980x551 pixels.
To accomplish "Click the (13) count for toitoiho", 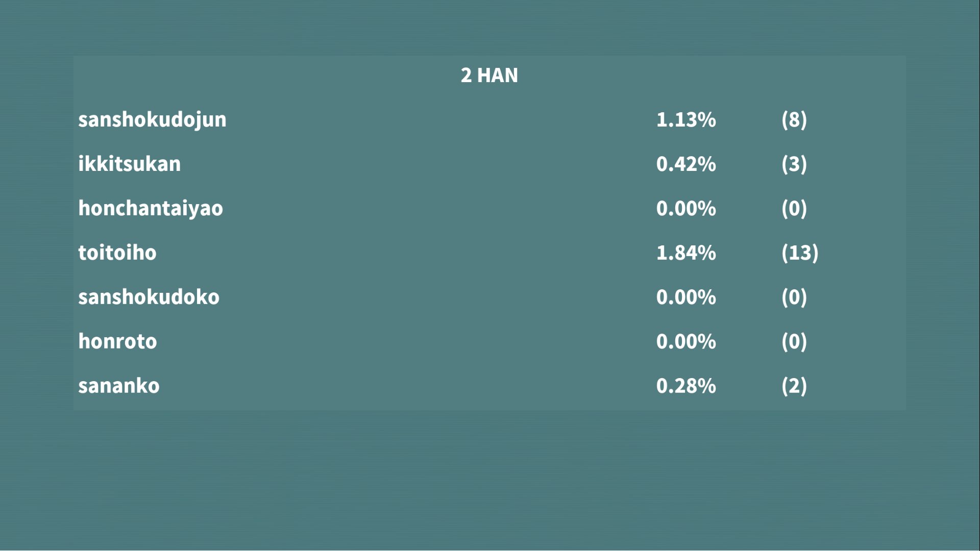I will click(x=799, y=253).
